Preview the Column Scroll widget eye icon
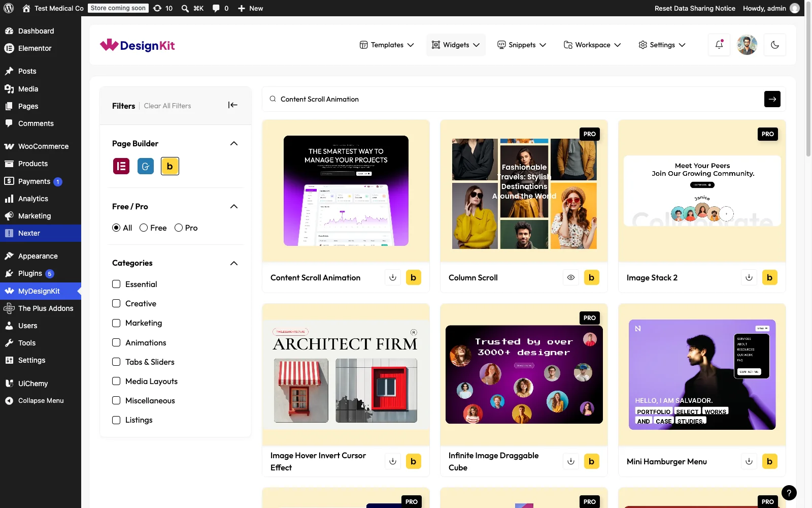Image resolution: width=812 pixels, height=508 pixels. pyautogui.click(x=571, y=277)
